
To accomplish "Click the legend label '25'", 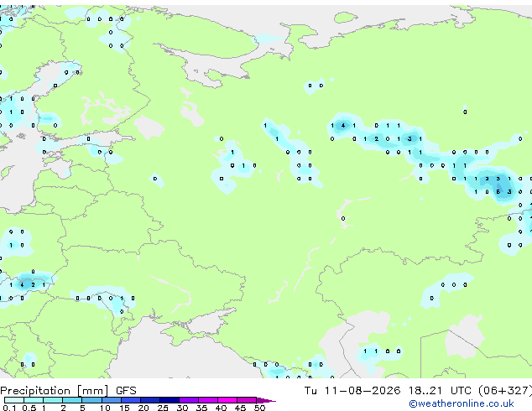I will 163,408.
